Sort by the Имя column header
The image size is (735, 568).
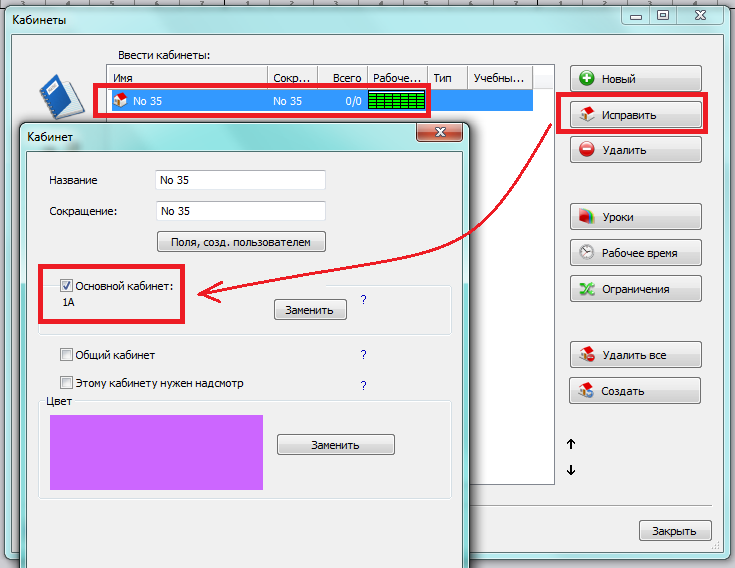coord(188,78)
